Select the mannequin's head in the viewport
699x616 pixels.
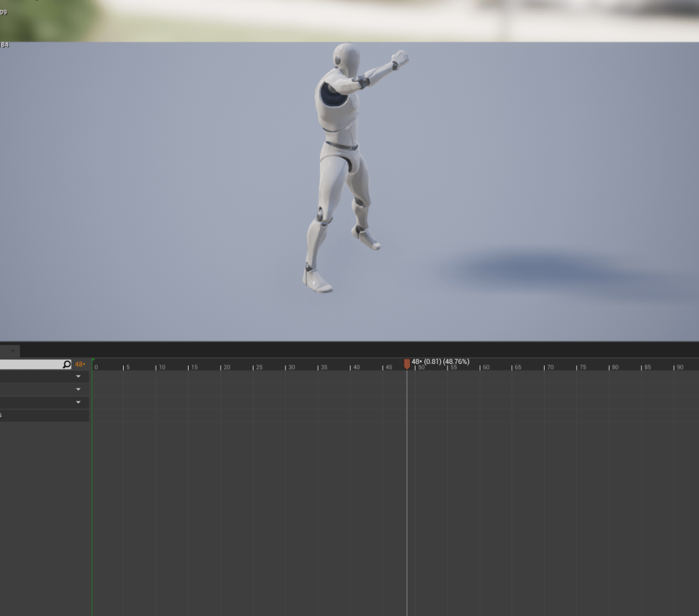346,59
